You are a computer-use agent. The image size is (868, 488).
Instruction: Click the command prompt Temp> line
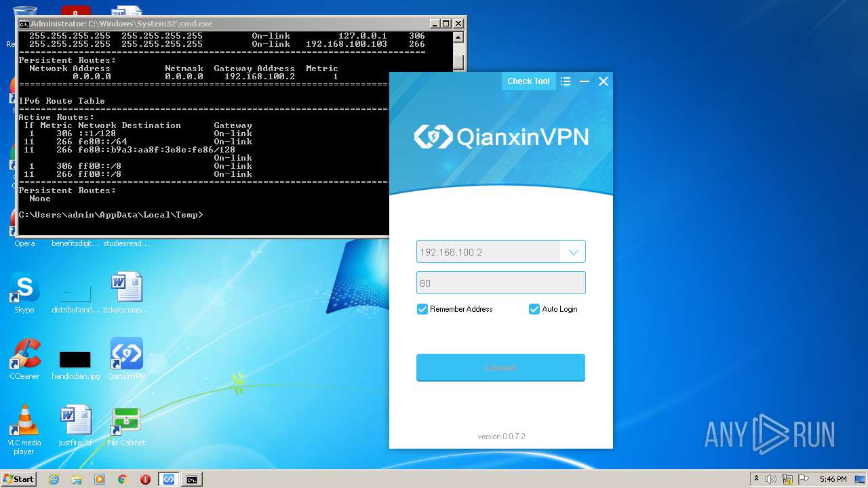[x=111, y=215]
